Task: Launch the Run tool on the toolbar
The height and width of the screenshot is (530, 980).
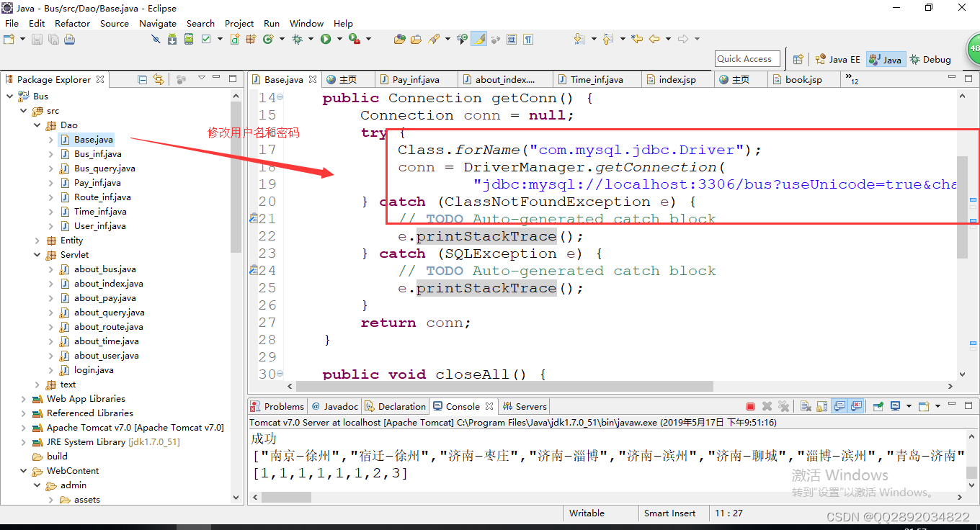Action: [x=325, y=39]
